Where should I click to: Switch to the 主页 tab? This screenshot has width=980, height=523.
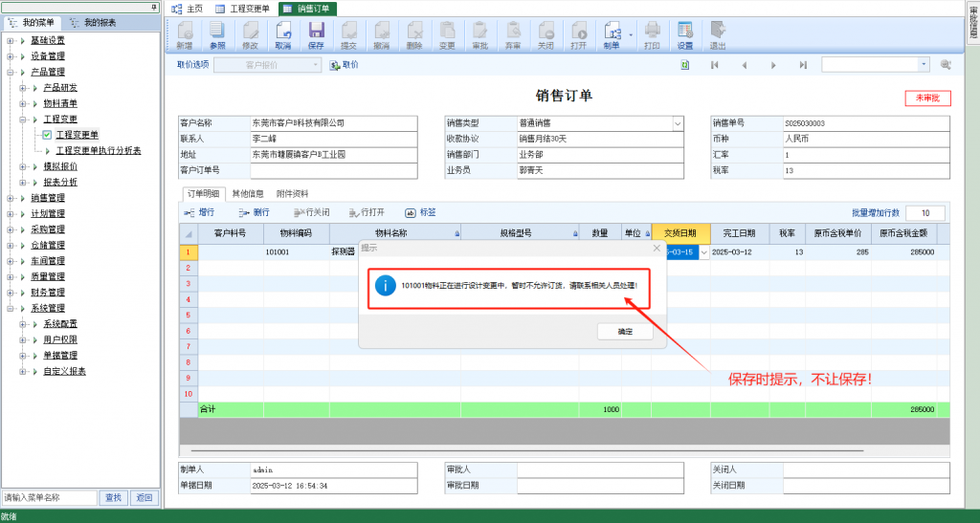pos(188,9)
